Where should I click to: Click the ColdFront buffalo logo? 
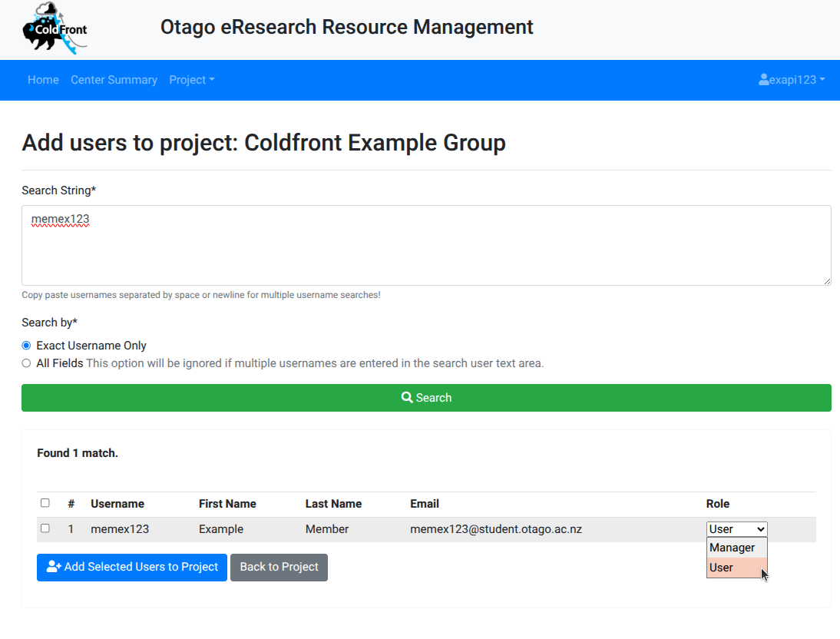(x=55, y=29)
